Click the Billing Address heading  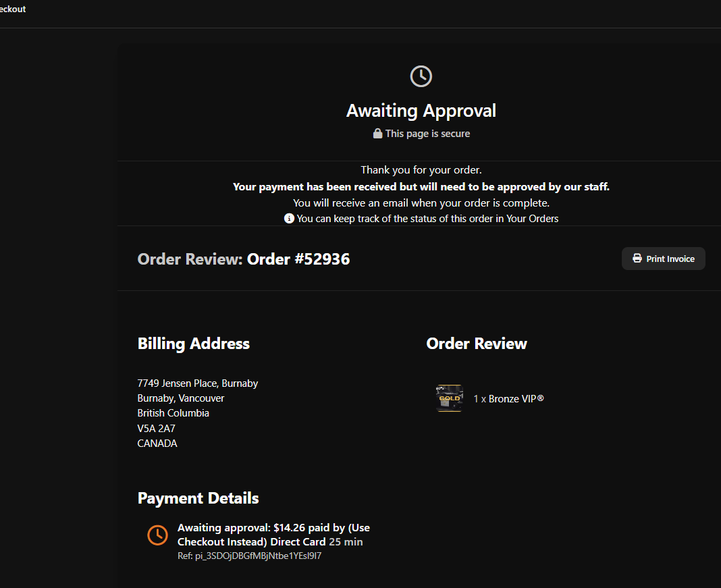click(194, 344)
